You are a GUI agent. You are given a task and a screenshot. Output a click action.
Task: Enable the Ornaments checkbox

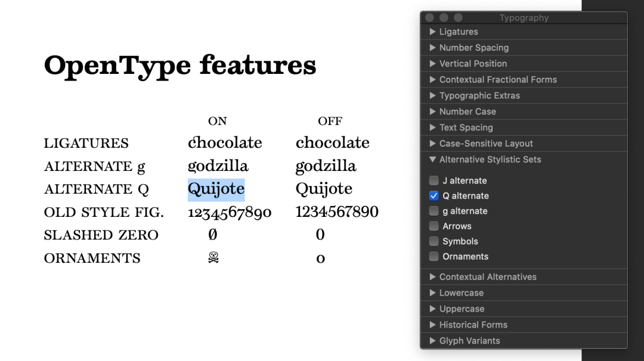pyautogui.click(x=434, y=257)
